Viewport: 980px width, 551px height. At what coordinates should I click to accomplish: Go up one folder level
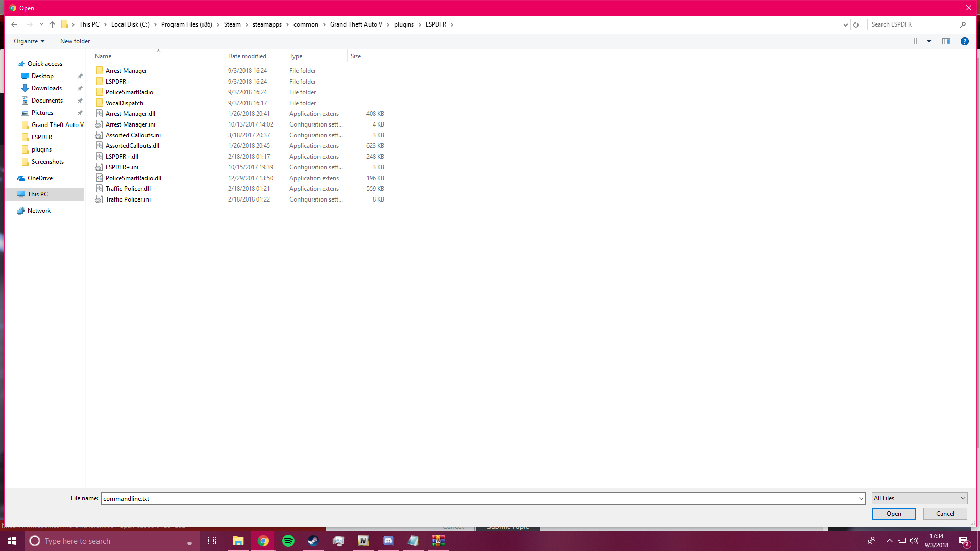coord(52,24)
